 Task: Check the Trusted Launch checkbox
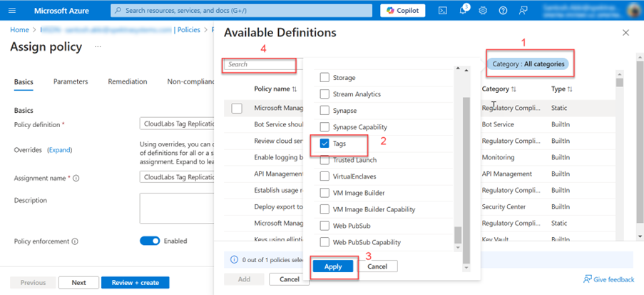point(324,159)
